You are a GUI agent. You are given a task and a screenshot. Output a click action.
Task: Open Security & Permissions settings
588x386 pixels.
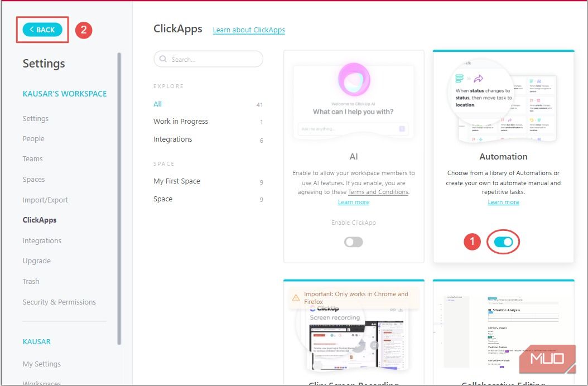[59, 302]
